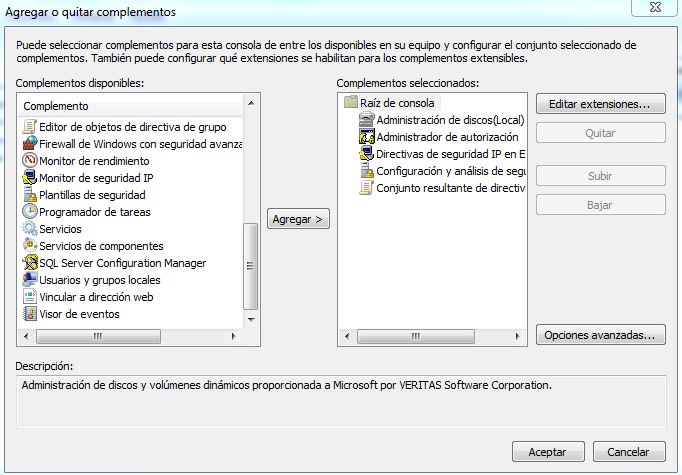682x475 pixels.
Task: Click the Visor de eventos icon
Action: [30, 313]
